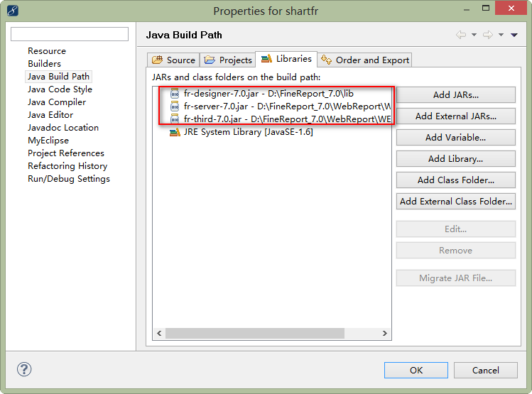Image resolution: width=532 pixels, height=394 pixels.
Task: Open the Project References page
Action: coord(66,153)
